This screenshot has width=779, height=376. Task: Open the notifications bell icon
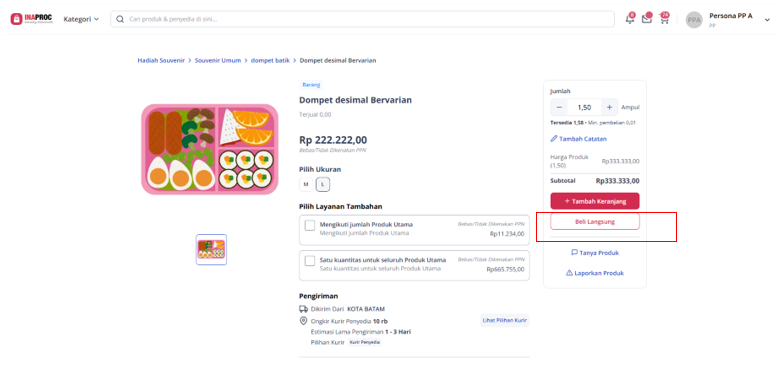pyautogui.click(x=629, y=19)
